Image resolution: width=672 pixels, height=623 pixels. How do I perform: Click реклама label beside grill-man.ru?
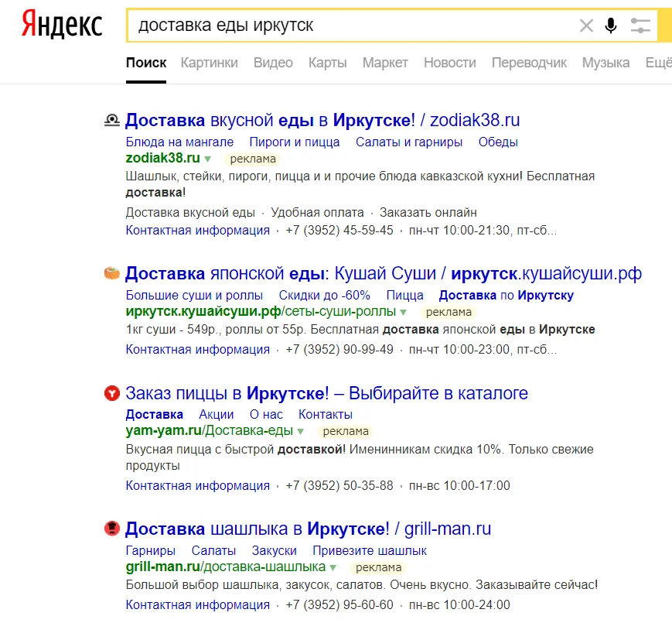[x=378, y=568]
